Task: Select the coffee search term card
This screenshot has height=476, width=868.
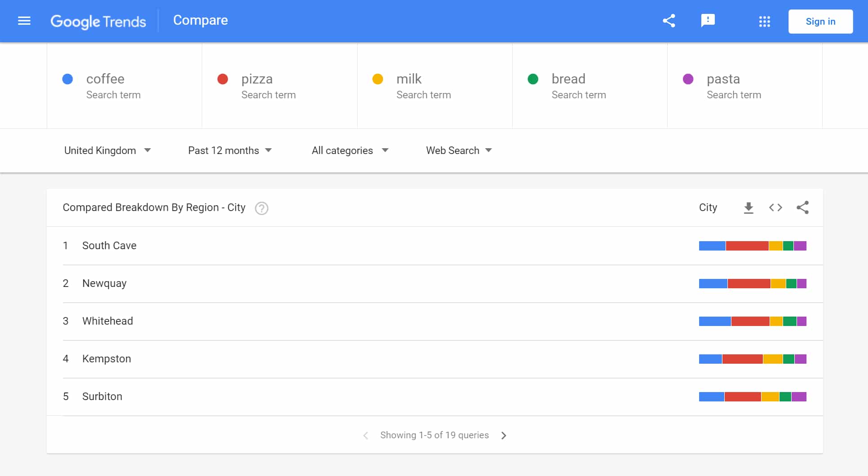Action: 124,86
